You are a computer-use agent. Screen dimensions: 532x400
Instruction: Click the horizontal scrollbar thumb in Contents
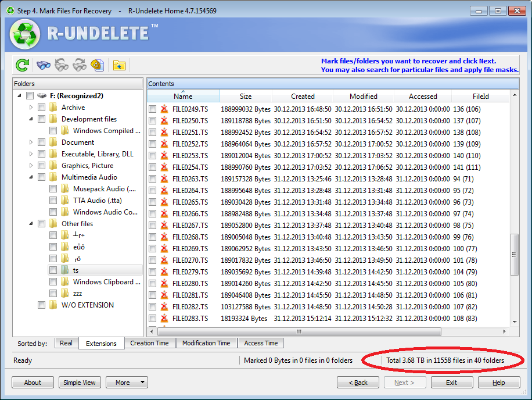(299, 331)
